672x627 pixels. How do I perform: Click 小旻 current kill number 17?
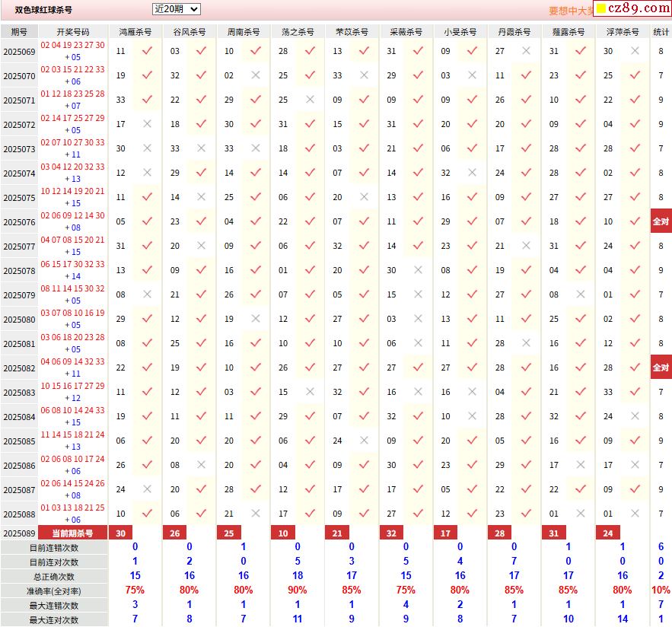click(x=446, y=533)
